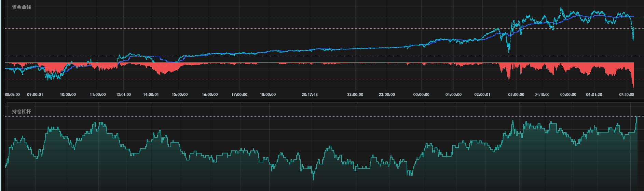The height and width of the screenshot is (191, 644).
Task: Click the 00:00:00 midnight axis label
Action: [421, 94]
